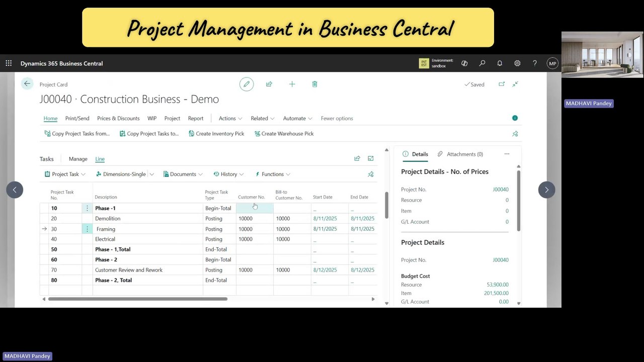This screenshot has height=362, width=644.
Task: Click the Demolition description cell
Action: [x=148, y=219]
